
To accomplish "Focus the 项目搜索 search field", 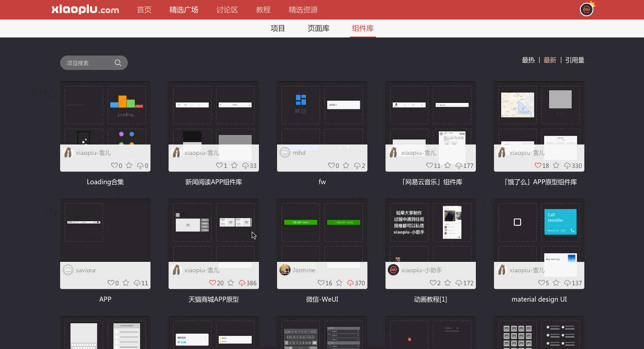I will 94,63.
